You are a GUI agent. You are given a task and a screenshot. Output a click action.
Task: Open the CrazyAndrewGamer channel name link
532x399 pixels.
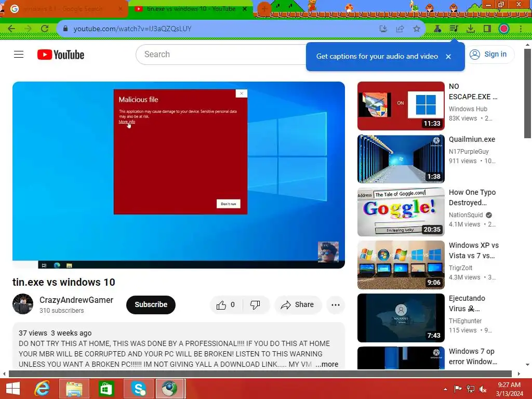click(x=76, y=300)
